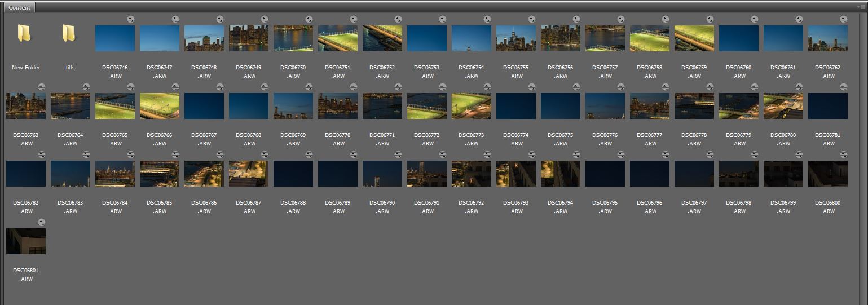The height and width of the screenshot is (305, 868).
Task: Click the raw settings badge above DSC06754
Action: 487,19
